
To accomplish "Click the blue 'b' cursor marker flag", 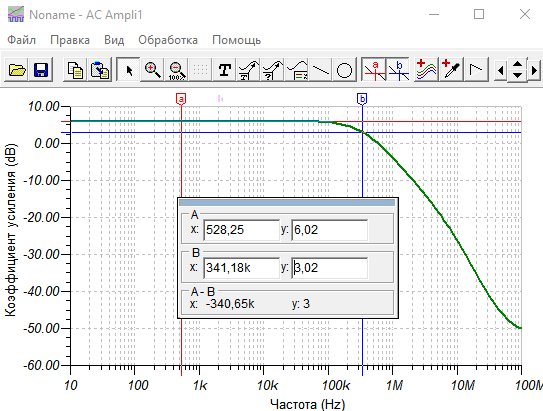I will coord(362,99).
